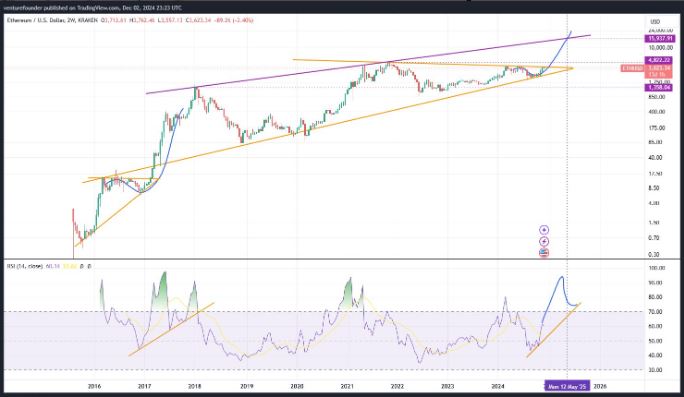Click the 400.00 price axis value
The image size is (684, 397).
[x=658, y=112]
